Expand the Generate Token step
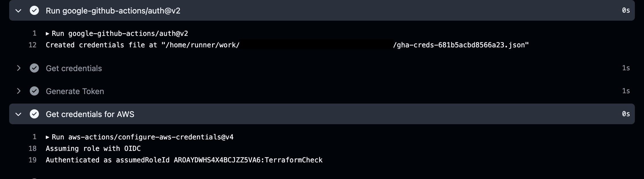Image resolution: width=644 pixels, height=179 pixels. [18, 91]
